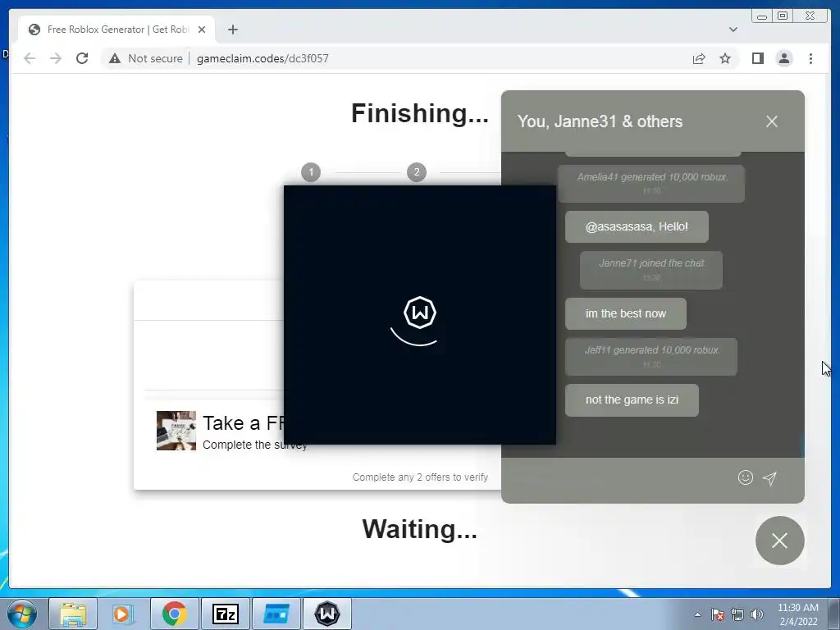Open a new browser tab
Image resolution: width=840 pixels, height=630 pixels.
pos(232,30)
